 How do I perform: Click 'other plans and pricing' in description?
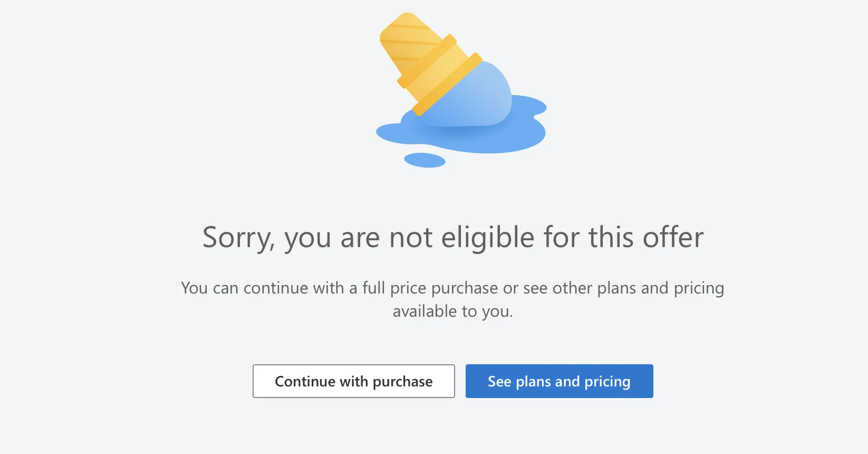pyautogui.click(x=638, y=288)
